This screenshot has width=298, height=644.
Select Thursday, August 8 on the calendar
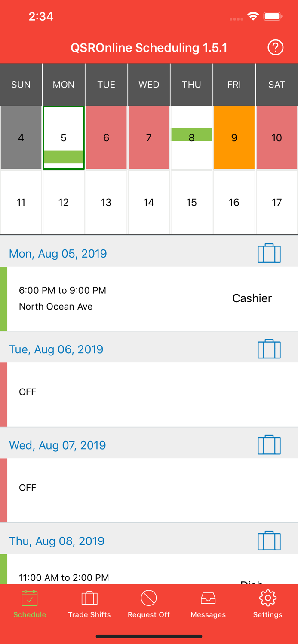tap(191, 137)
